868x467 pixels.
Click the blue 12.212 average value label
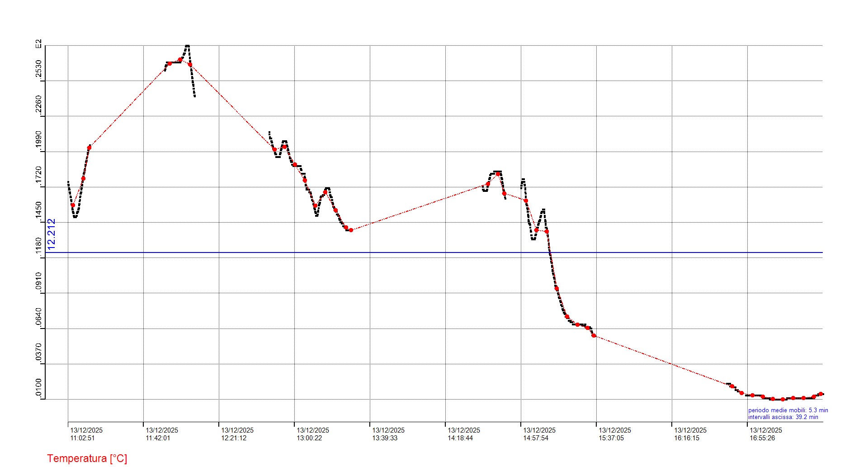point(51,234)
